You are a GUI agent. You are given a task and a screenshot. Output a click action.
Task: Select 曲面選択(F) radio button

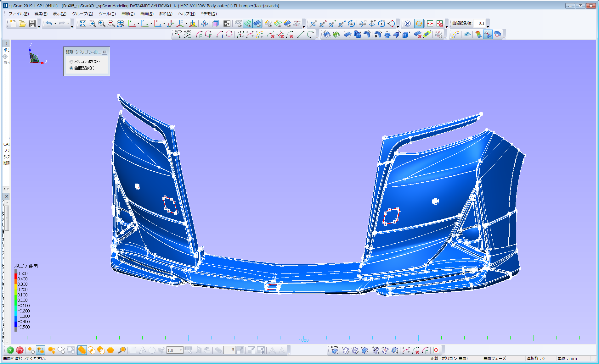coord(71,68)
